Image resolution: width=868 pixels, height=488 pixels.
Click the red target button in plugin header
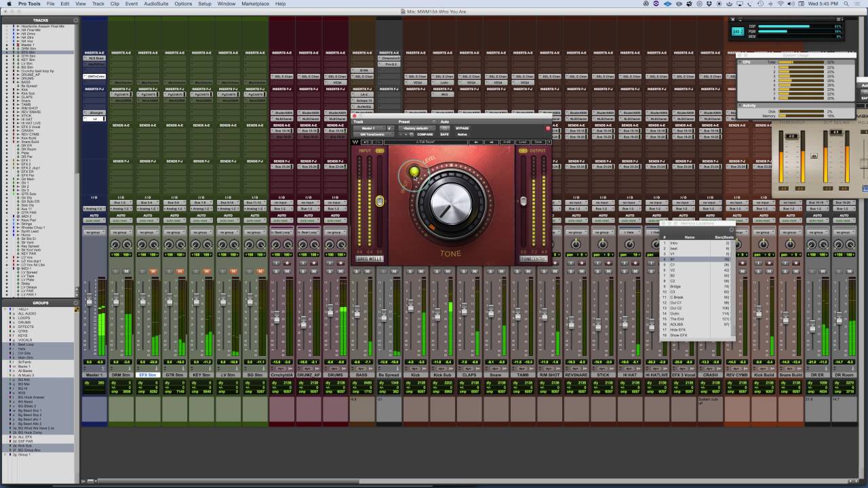[548, 128]
